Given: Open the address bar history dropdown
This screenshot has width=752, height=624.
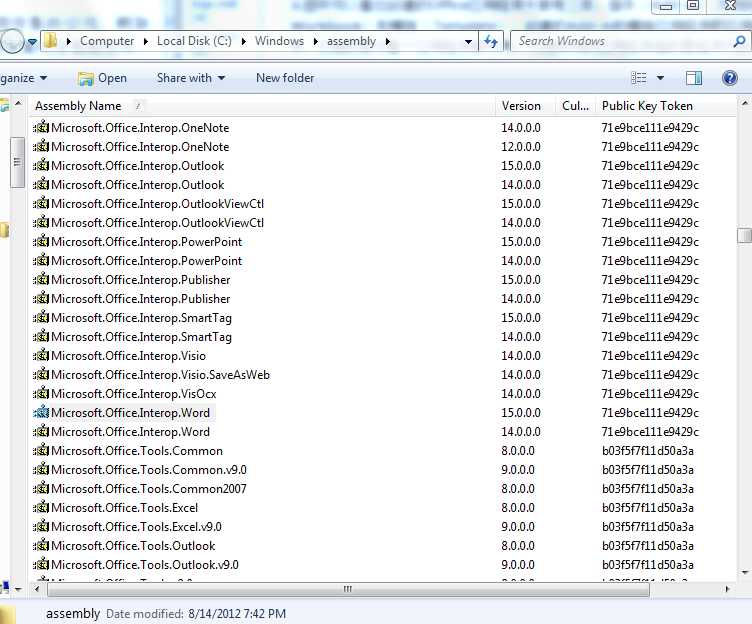Looking at the screenshot, I should (x=468, y=42).
